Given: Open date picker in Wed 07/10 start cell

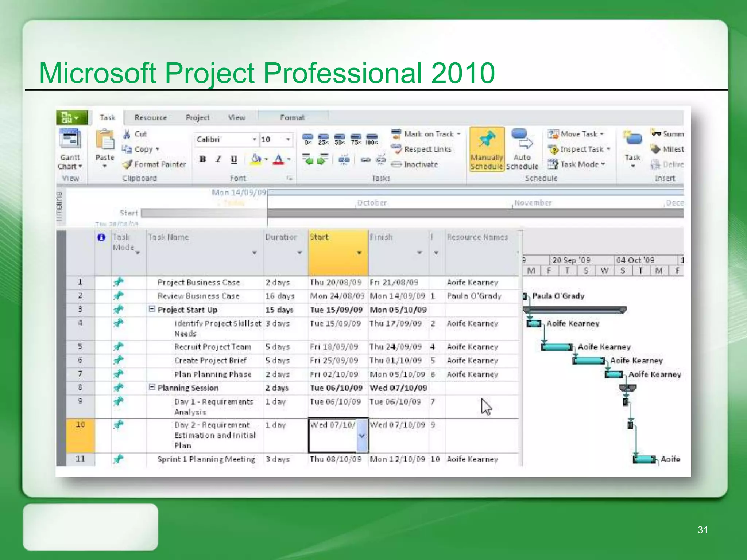Looking at the screenshot, I should tap(362, 436).
